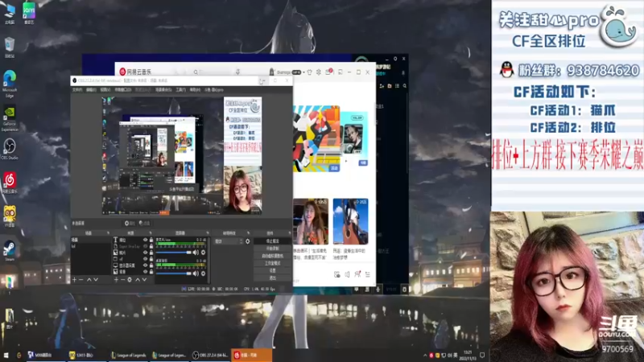Adjust the Mic/Aux volume slider
Screen dimensions: 644x362
coord(174,253)
